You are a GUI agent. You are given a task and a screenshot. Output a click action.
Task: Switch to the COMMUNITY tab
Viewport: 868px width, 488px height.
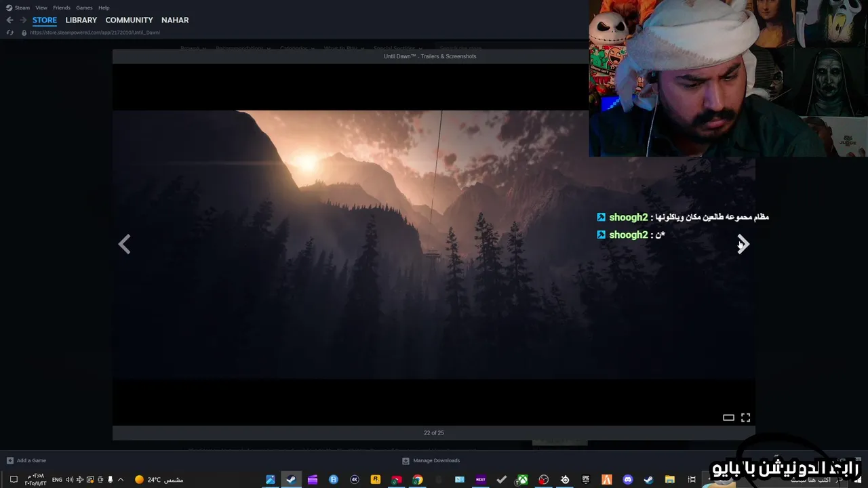pos(129,20)
